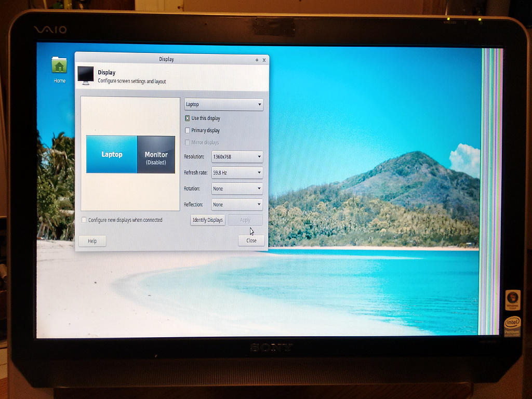
Task: Click the Close button at dialog bottom
Action: click(251, 241)
